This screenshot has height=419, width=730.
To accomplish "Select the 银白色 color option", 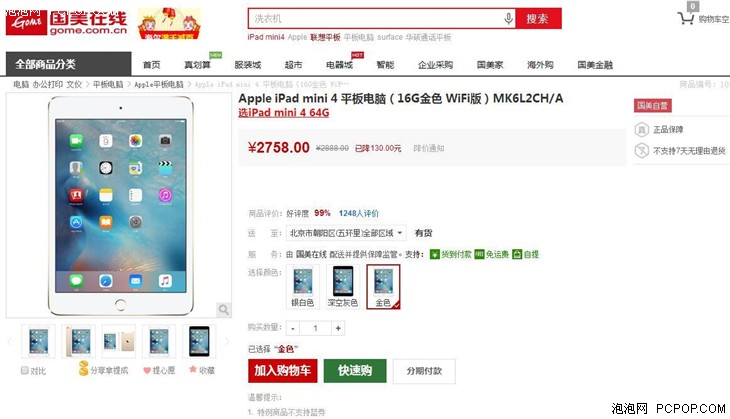I will click(303, 287).
